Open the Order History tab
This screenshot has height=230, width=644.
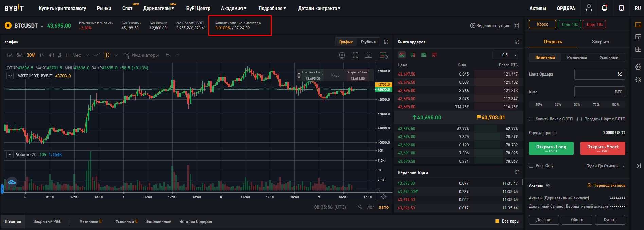[196, 221]
